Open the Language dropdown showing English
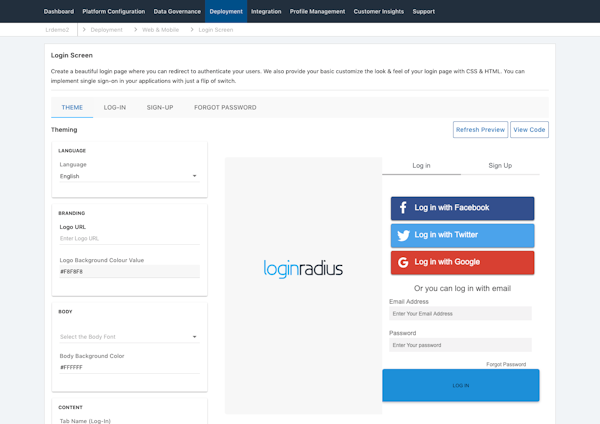This screenshot has height=424, width=600. pos(129,176)
